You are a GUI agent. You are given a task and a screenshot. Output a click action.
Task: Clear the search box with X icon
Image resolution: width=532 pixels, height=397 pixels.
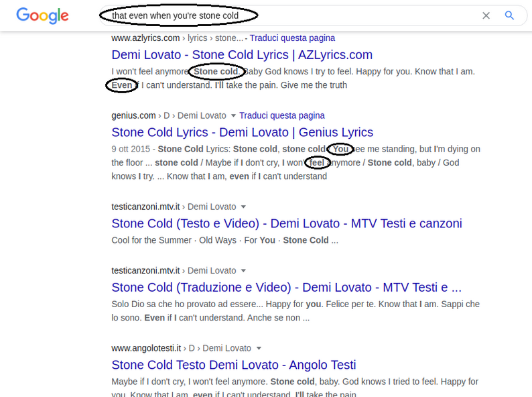point(486,15)
